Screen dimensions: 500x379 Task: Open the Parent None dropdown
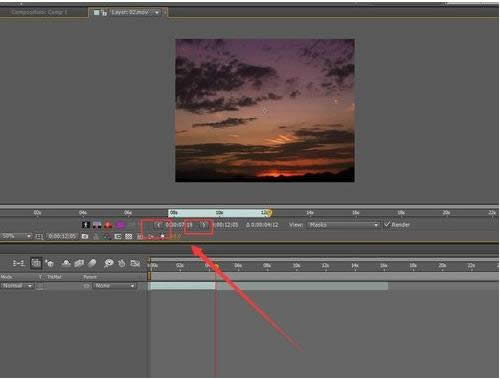pyautogui.click(x=114, y=286)
